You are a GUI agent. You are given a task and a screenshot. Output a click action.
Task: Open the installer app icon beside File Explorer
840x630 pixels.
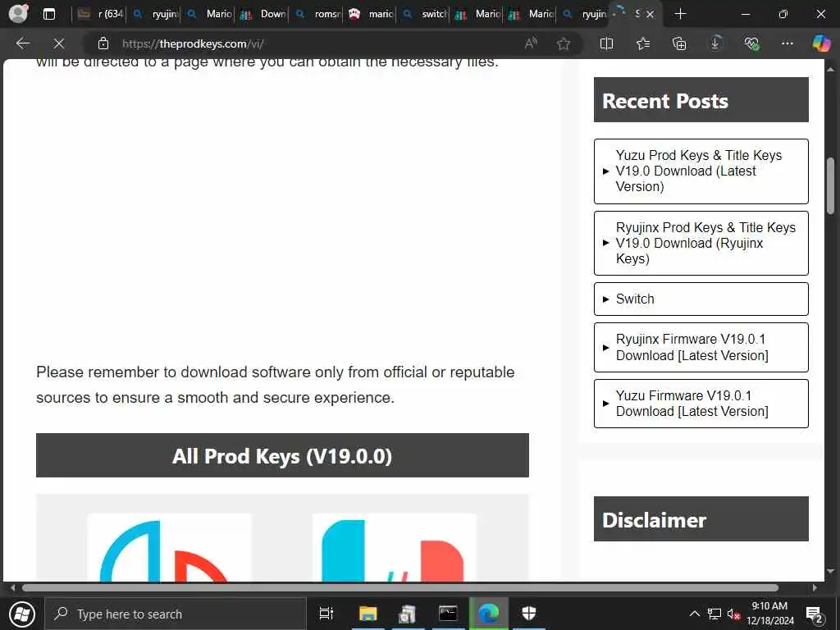click(408, 614)
